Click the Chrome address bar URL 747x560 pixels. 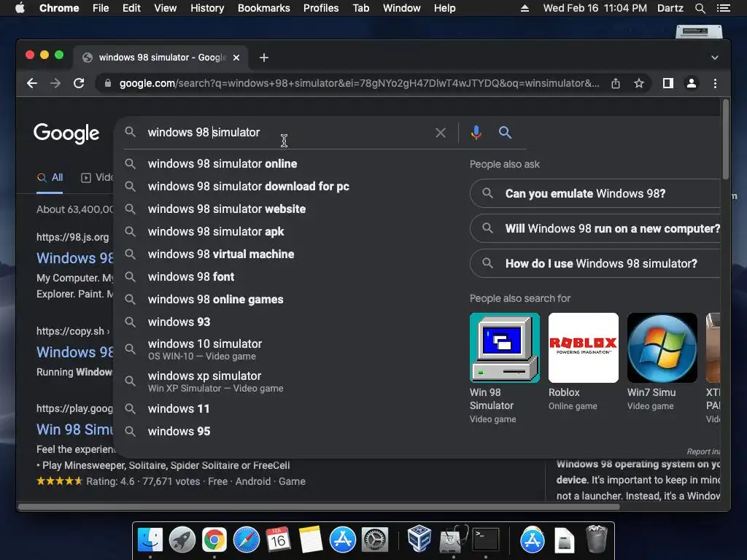(359, 83)
